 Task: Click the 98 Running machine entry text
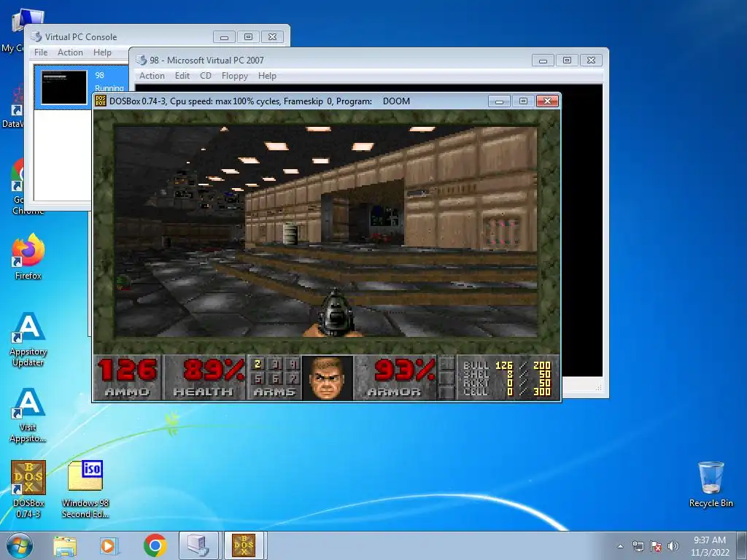109,82
